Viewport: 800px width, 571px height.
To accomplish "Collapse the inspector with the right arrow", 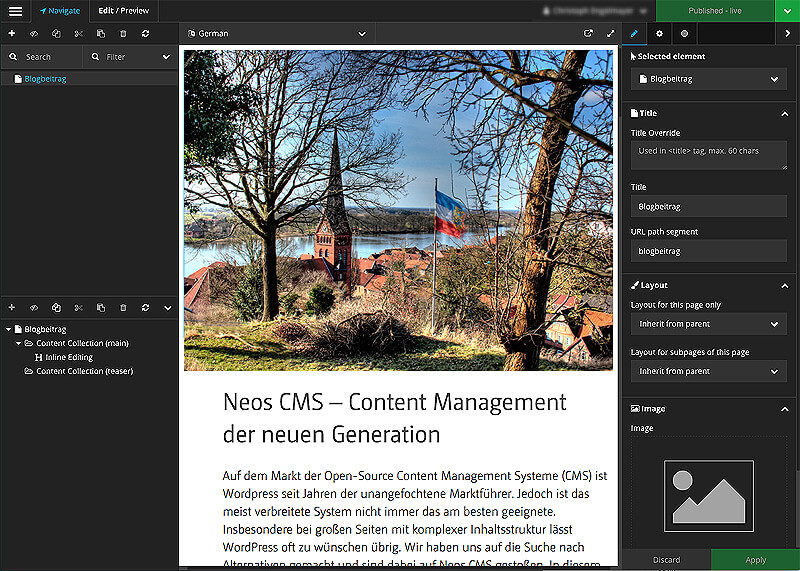I will (787, 34).
